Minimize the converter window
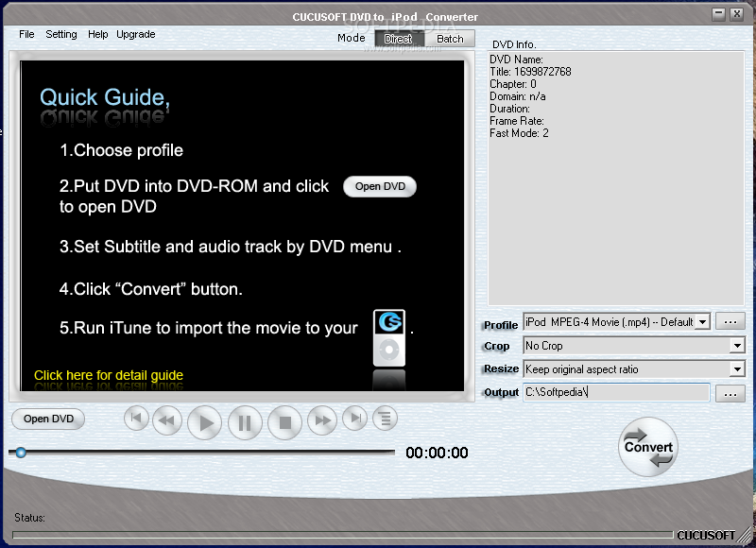756x548 pixels. tap(718, 14)
